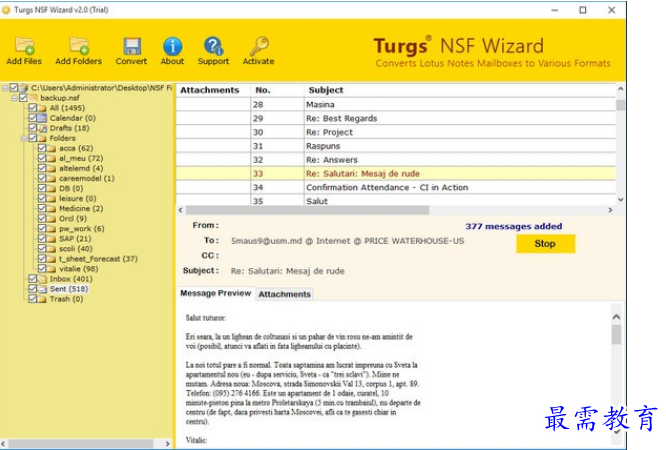Select message 32 Re: Answers
Image resolution: width=666 pixels, height=450 pixels.
pos(396,160)
